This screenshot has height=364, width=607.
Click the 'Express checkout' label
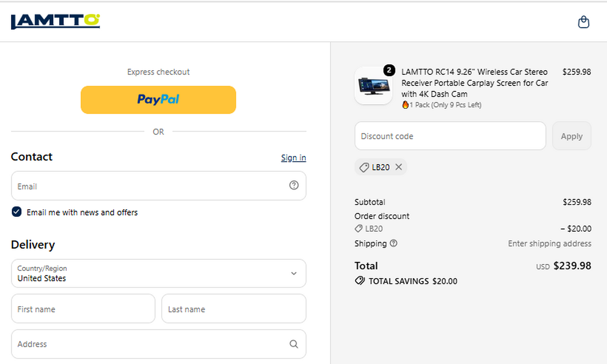[x=158, y=72]
